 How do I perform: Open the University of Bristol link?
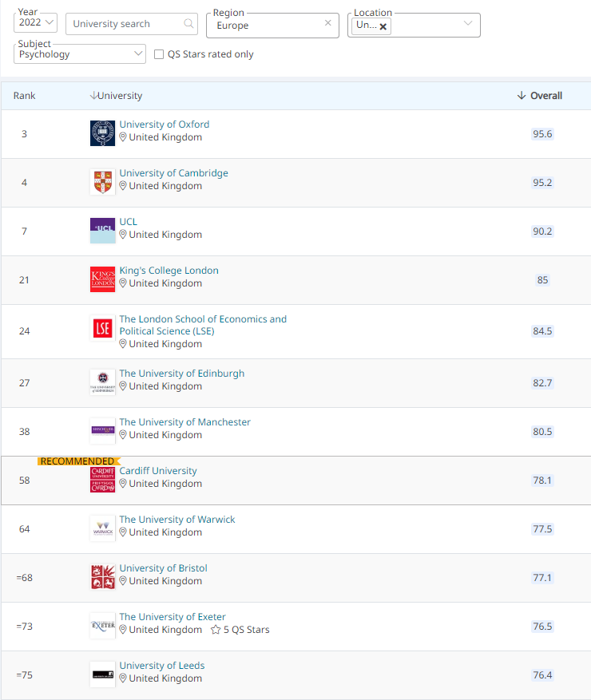(164, 568)
